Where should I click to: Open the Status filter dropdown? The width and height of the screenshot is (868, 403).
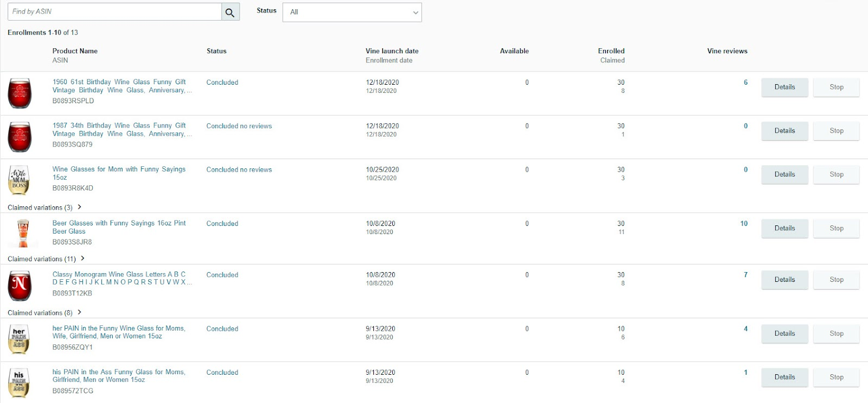(352, 12)
